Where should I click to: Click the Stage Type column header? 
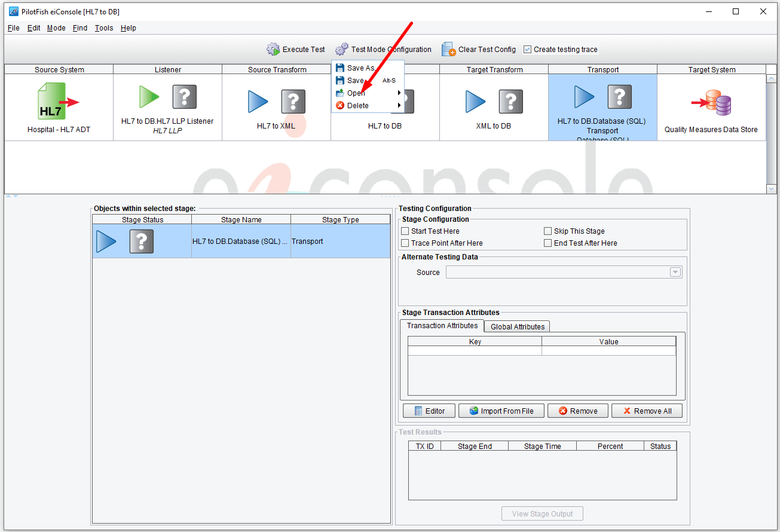pyautogui.click(x=341, y=220)
